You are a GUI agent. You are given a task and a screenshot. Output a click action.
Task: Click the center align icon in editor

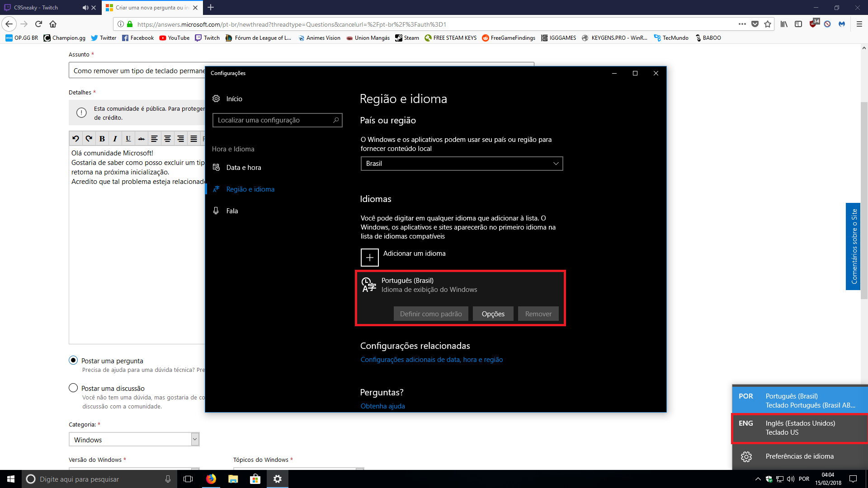point(167,139)
